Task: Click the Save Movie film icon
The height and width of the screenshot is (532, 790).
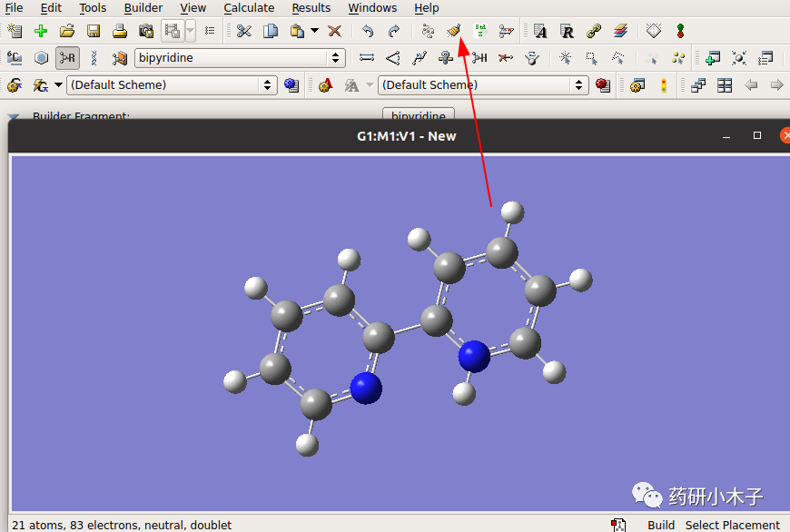Action: pos(173,31)
